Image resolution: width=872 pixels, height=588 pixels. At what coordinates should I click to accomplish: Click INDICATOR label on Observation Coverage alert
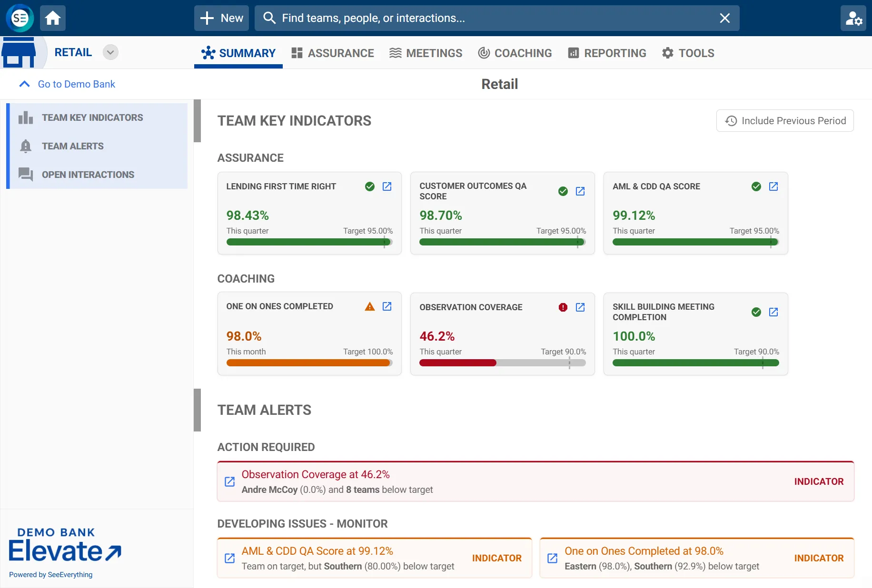pyautogui.click(x=819, y=481)
